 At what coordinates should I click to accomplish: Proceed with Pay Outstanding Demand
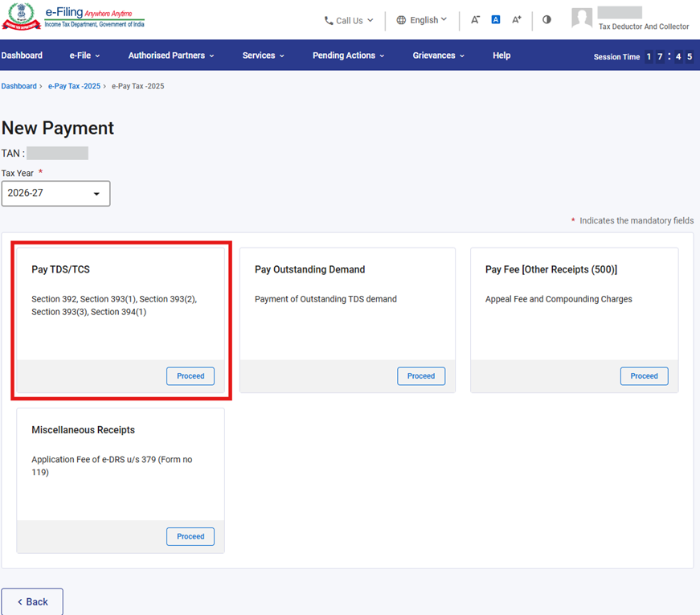pyautogui.click(x=420, y=376)
